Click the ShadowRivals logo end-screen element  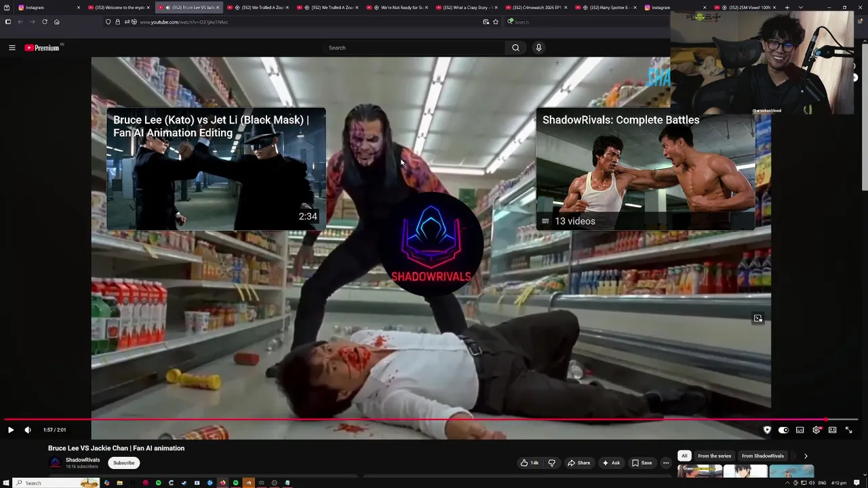431,243
